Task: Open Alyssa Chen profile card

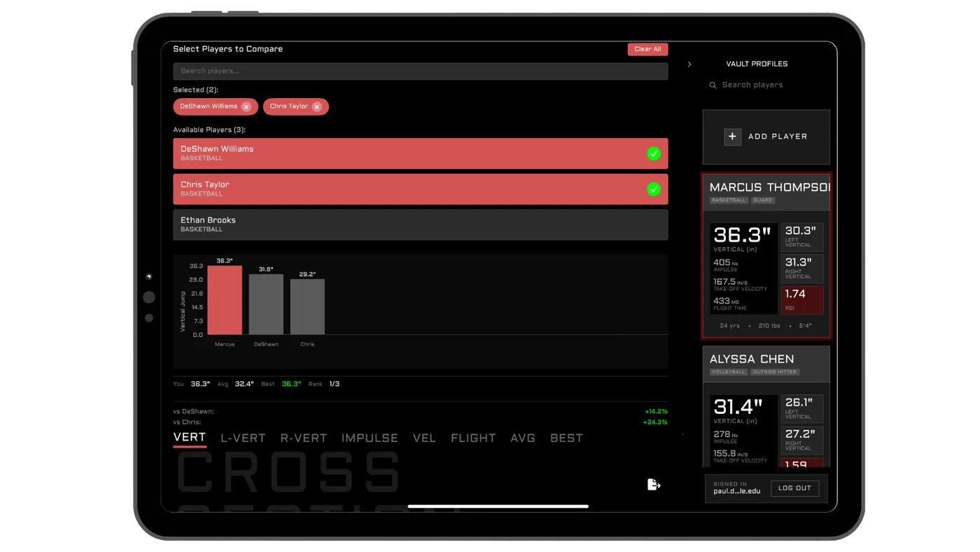Action: tap(766, 406)
